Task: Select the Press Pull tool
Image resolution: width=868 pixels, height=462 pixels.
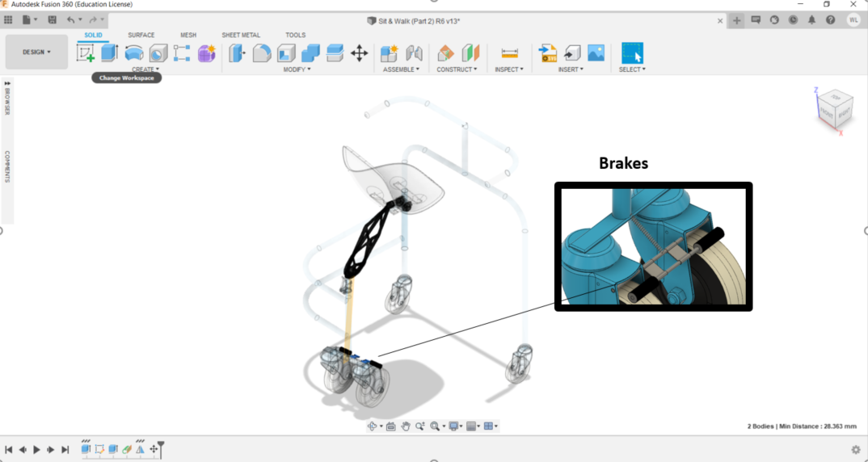Action: [x=237, y=53]
